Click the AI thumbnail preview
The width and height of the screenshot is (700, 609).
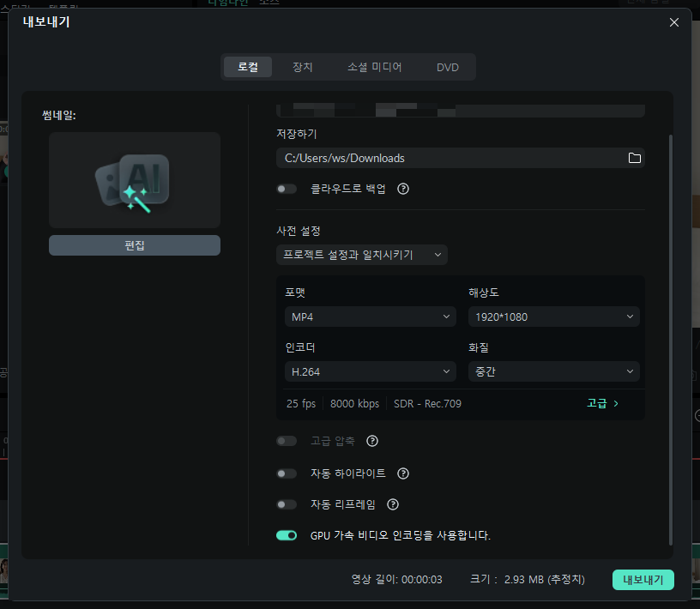135,180
